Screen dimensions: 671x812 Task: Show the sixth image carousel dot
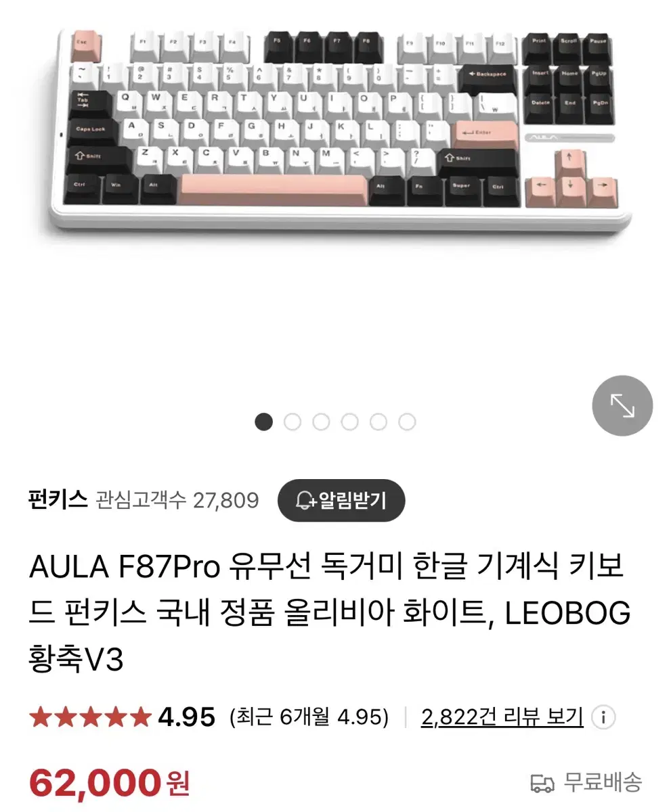[407, 422]
